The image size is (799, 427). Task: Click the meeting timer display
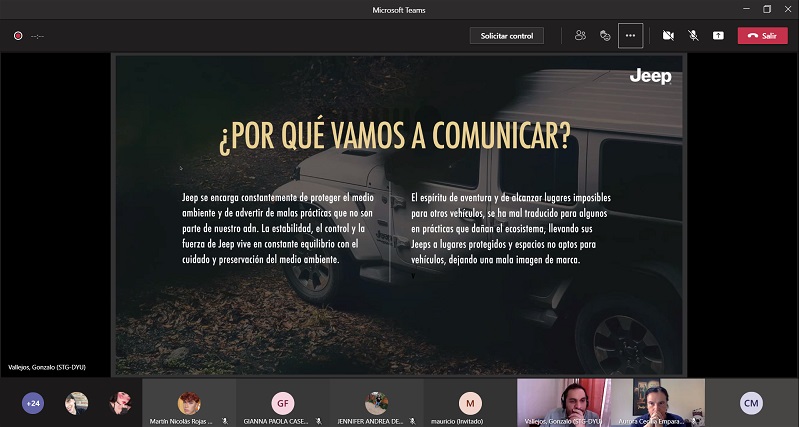(x=37, y=36)
